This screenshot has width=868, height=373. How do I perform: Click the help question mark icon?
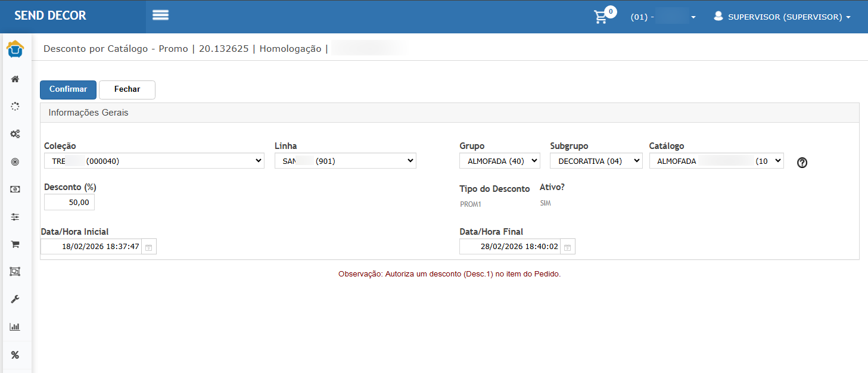point(802,162)
